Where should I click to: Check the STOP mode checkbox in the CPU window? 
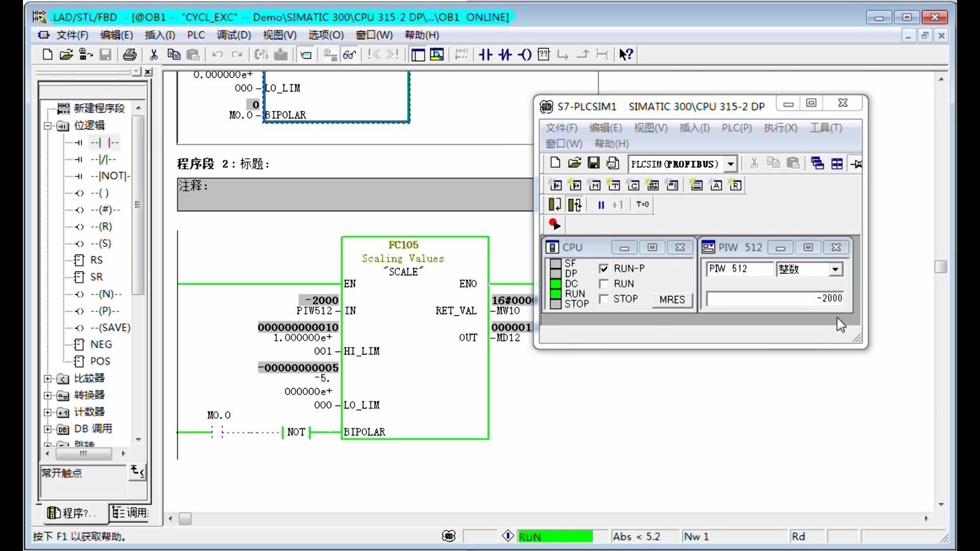coord(604,299)
